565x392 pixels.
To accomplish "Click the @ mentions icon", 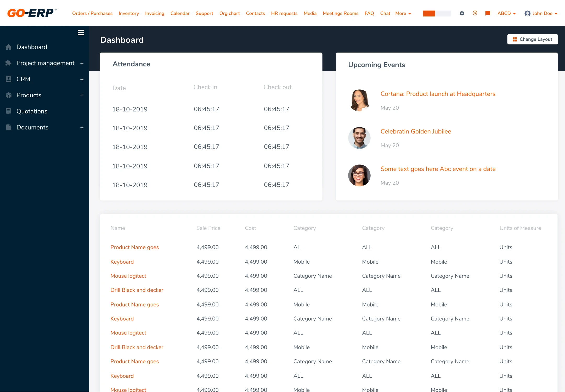I will (x=475, y=13).
